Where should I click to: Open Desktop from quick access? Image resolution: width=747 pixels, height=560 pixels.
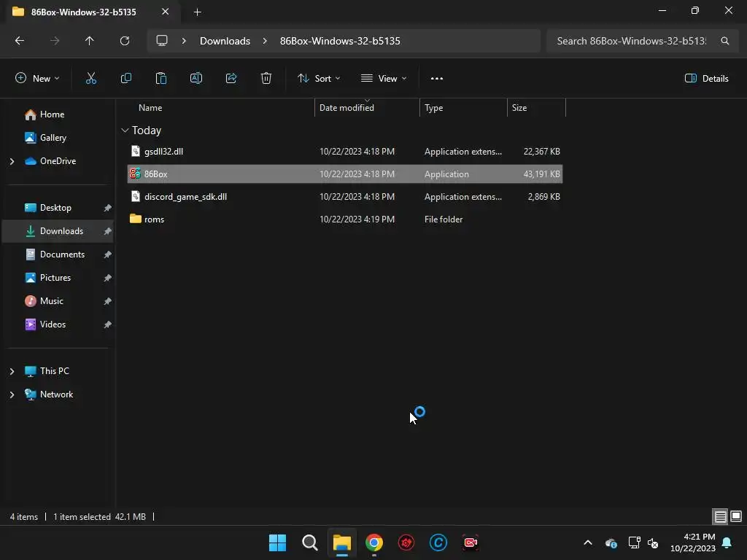coord(55,208)
